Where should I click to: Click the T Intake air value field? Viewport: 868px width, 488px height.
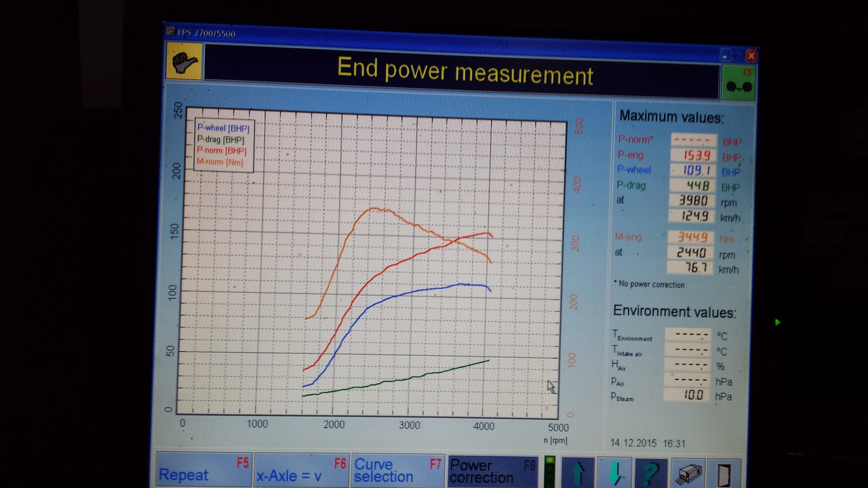click(x=688, y=350)
